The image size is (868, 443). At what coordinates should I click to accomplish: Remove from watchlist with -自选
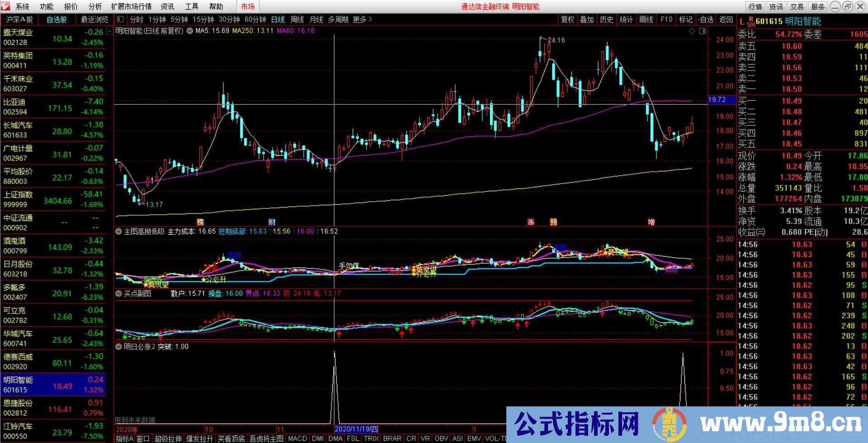click(705, 19)
